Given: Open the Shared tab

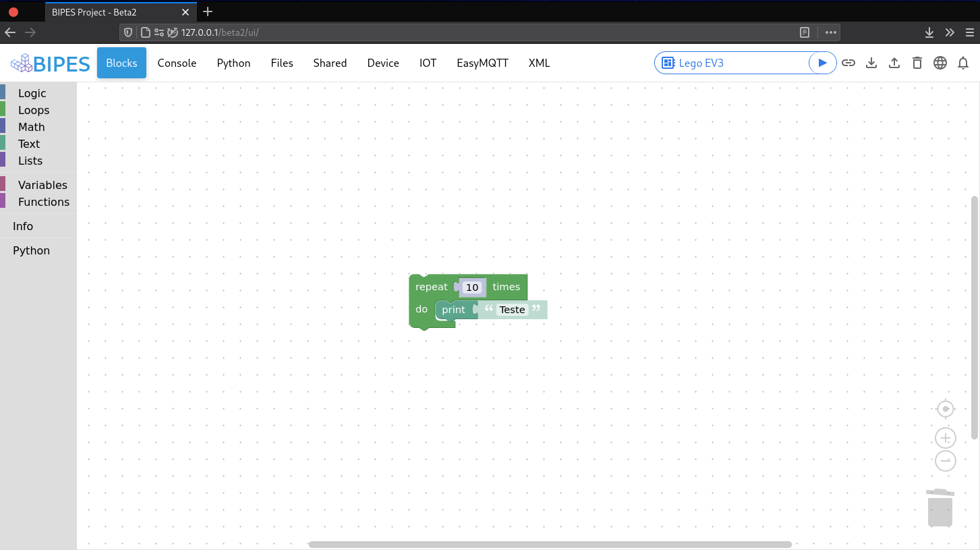Looking at the screenshot, I should click(330, 63).
